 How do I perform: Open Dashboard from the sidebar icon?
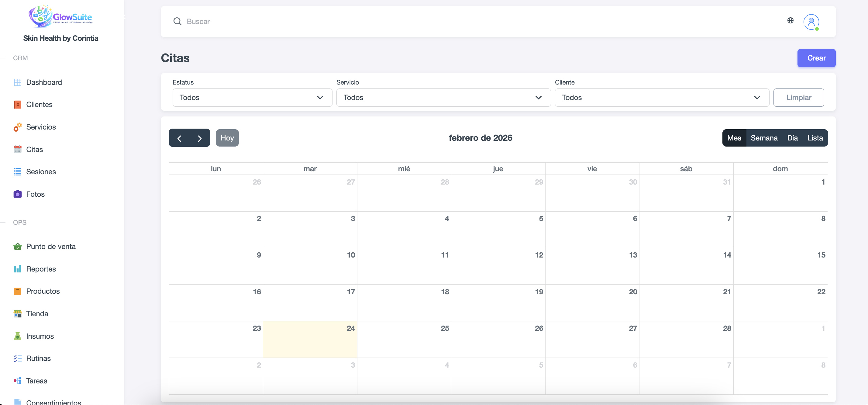(x=18, y=82)
